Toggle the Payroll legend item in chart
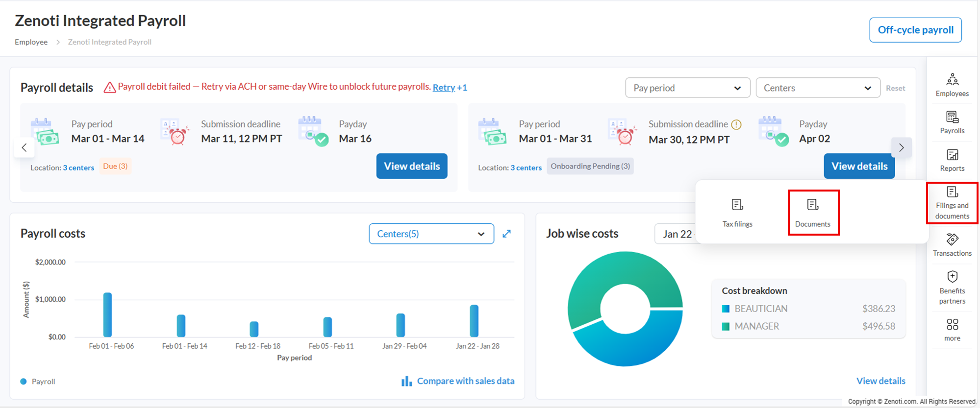Viewport: 980px width, 408px height. (38, 382)
